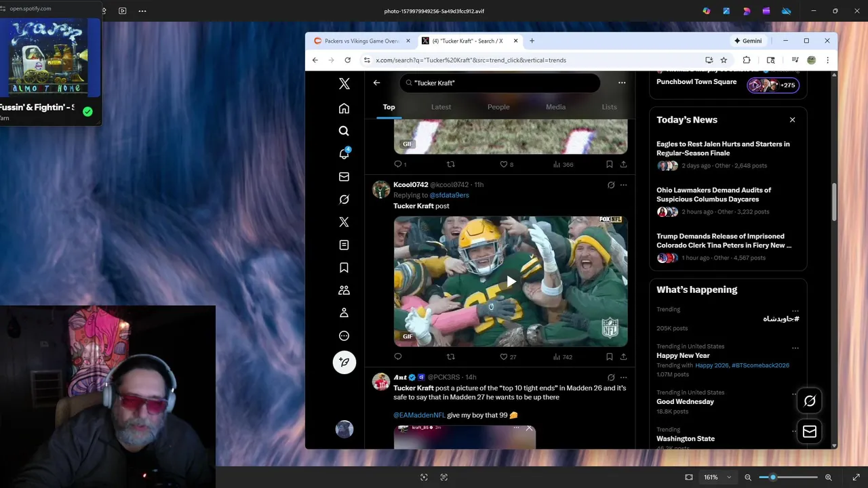868x488 pixels.
Task: Open Chrome three-dot menu
Action: click(827, 60)
